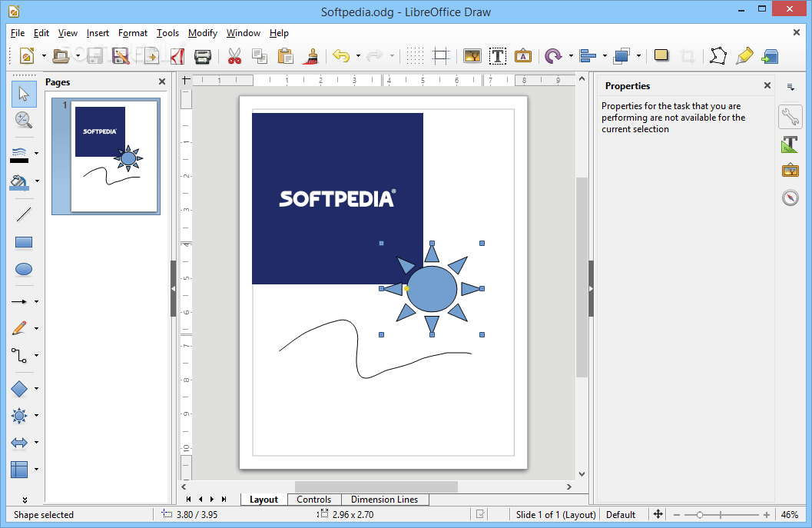Open the Format menu
This screenshot has height=528, width=812.
(133, 33)
